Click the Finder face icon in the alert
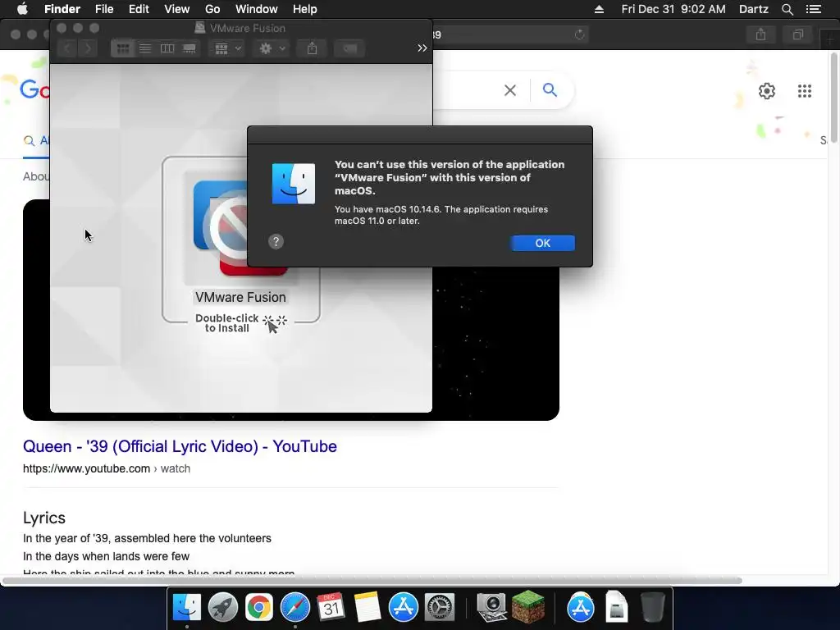Viewport: 840px width, 630px height. tap(294, 184)
